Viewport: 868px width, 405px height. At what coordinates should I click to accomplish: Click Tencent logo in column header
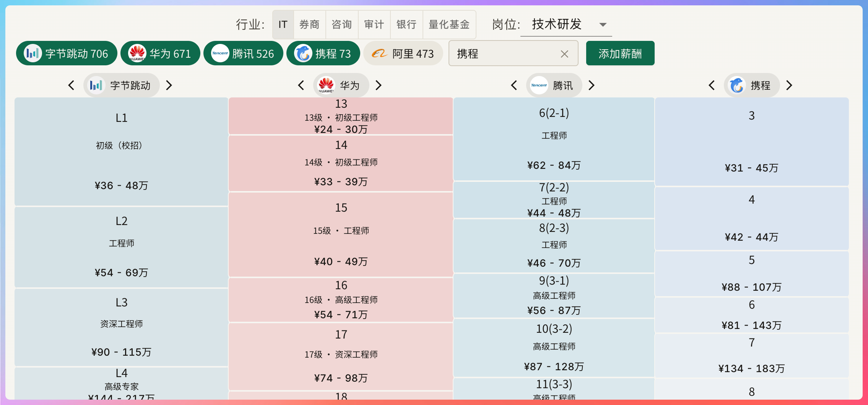pos(539,85)
